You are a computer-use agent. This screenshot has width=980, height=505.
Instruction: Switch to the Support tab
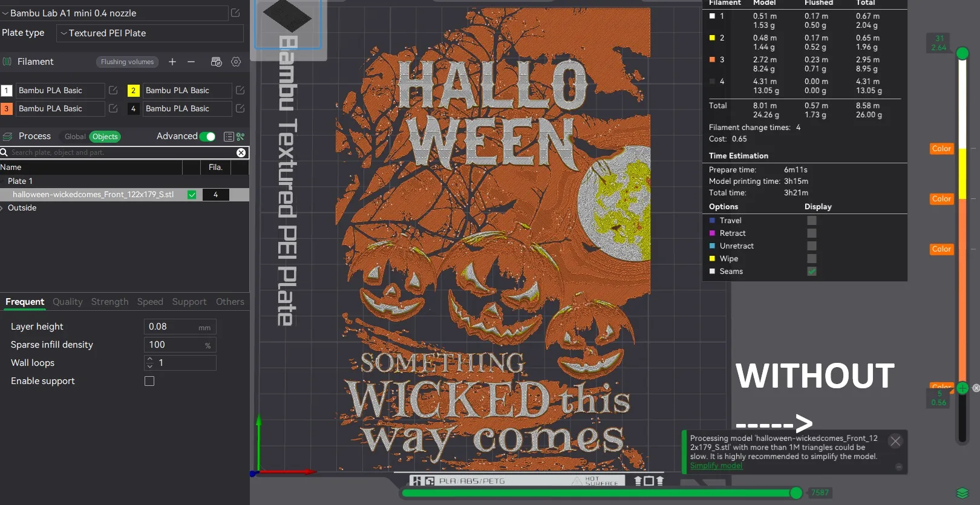pyautogui.click(x=189, y=302)
